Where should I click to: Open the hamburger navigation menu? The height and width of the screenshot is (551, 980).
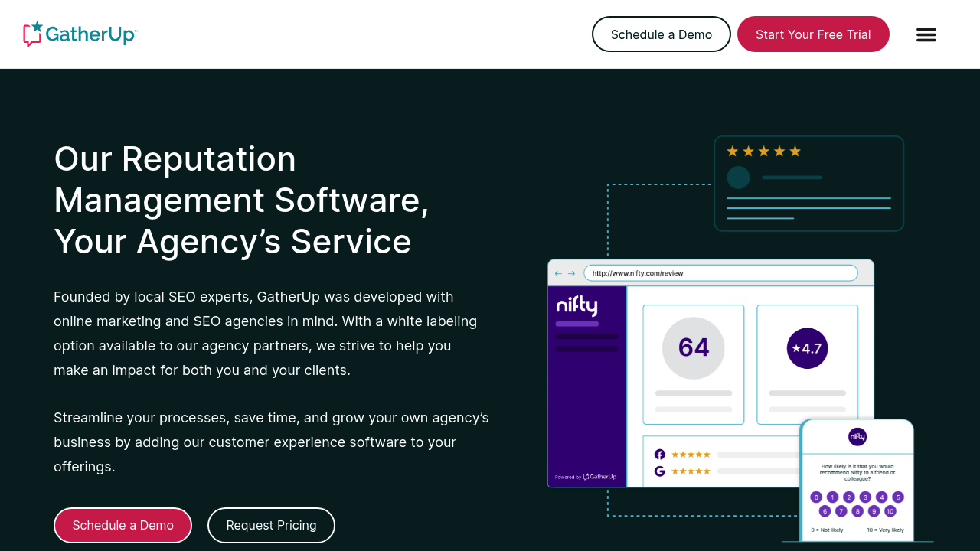pyautogui.click(x=926, y=34)
